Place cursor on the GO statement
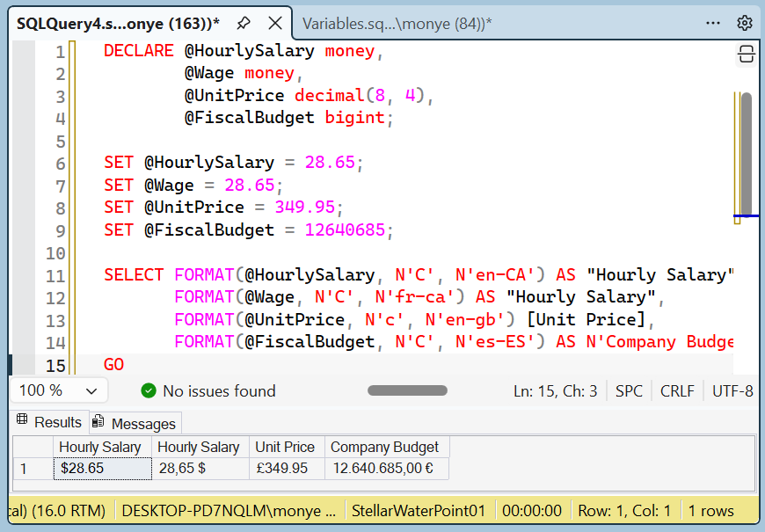This screenshot has width=765, height=532. (113, 365)
